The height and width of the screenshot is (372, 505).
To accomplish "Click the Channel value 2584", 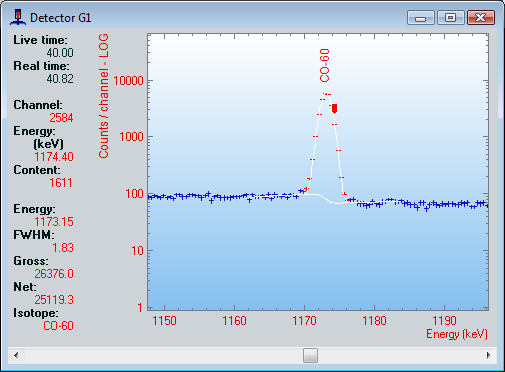I will (x=61, y=118).
